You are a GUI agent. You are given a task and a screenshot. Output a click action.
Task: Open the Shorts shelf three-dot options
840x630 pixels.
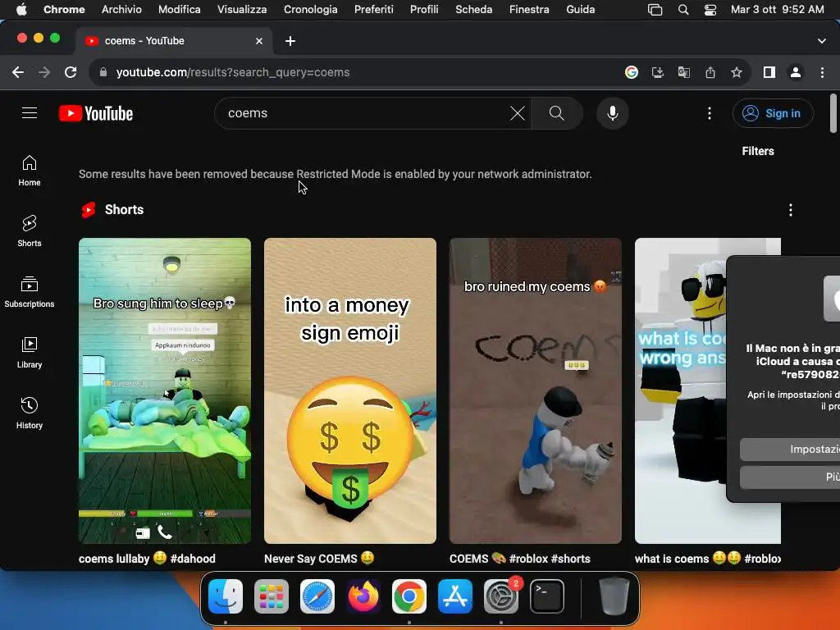790,209
